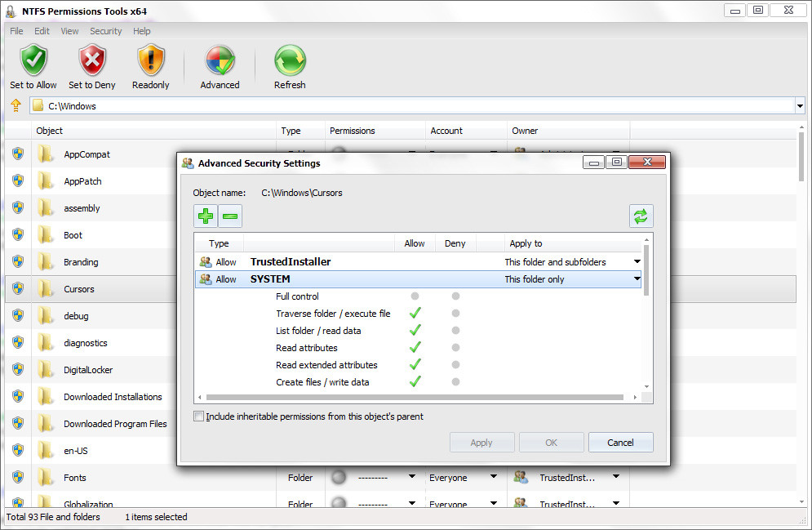This screenshot has width=812, height=530.
Task: Toggle Allow for Traverse folder / execute file
Action: click(415, 313)
